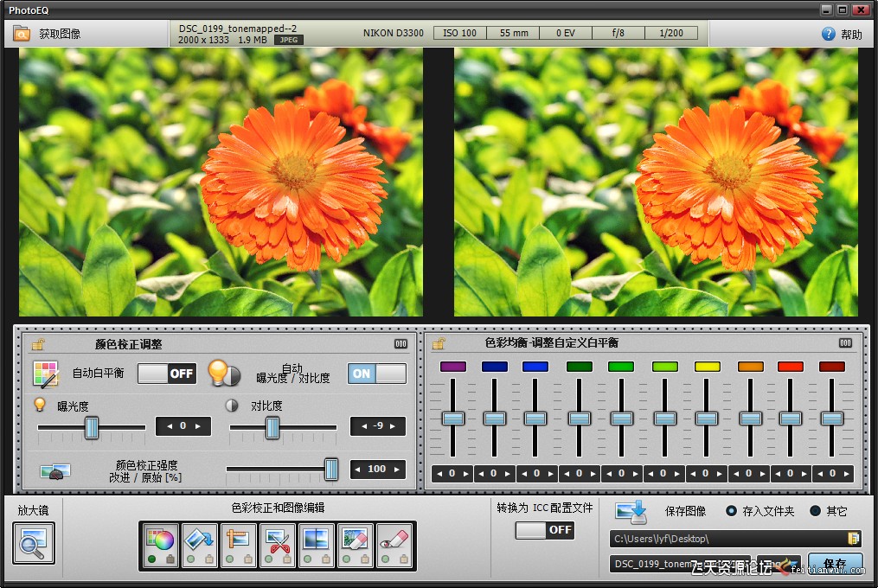Increase 颜色校正强度 100 with right arrow
The width and height of the screenshot is (878, 588).
click(x=396, y=470)
